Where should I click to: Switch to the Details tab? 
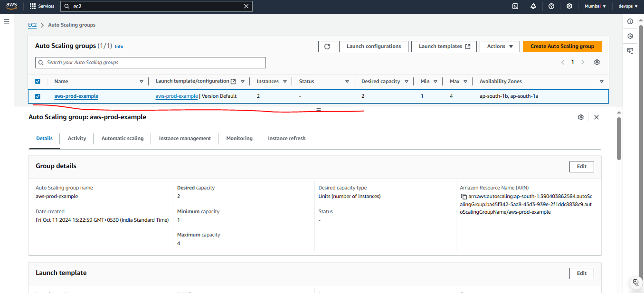click(x=45, y=139)
